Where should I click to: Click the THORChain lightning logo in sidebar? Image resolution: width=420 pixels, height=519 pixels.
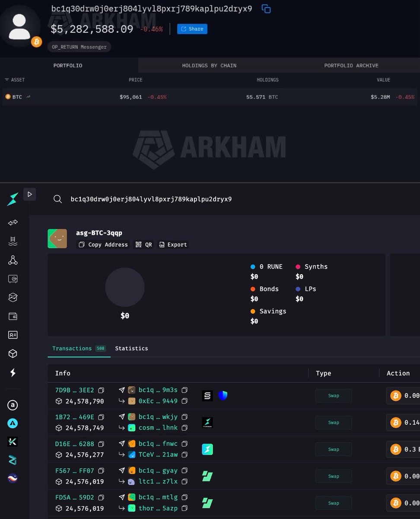[13, 199]
